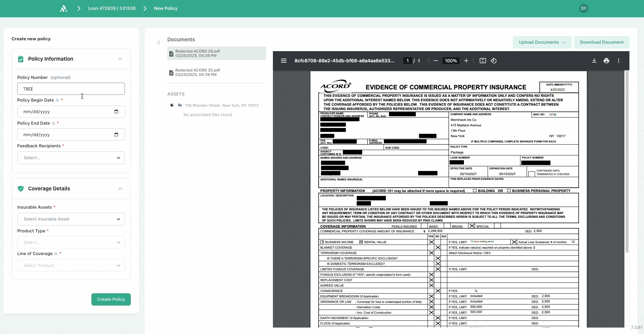
Task: Print the PDF document
Action: click(606, 61)
